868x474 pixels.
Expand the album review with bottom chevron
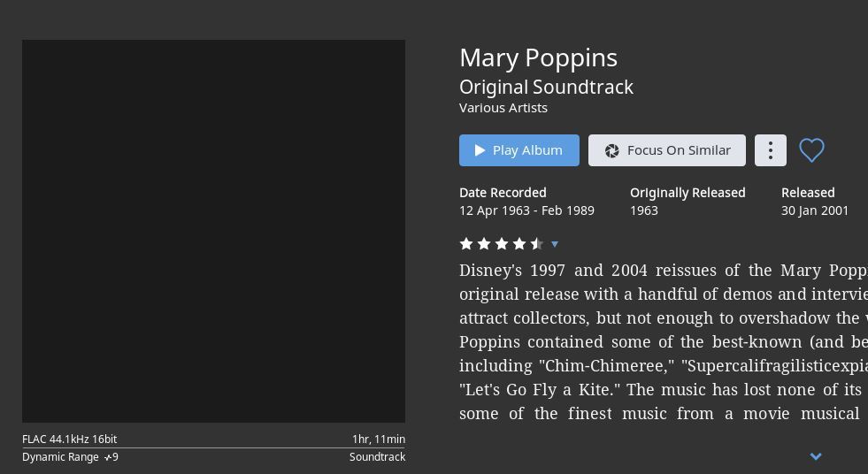pos(816,456)
